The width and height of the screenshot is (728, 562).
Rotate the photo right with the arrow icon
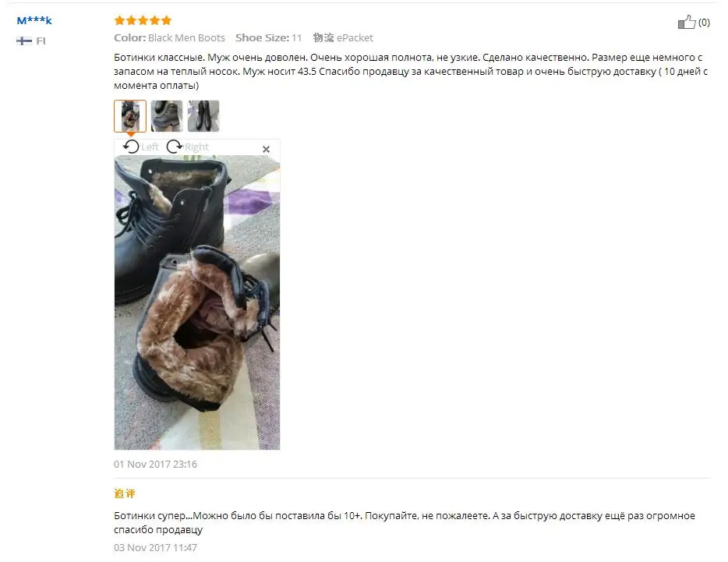click(175, 147)
